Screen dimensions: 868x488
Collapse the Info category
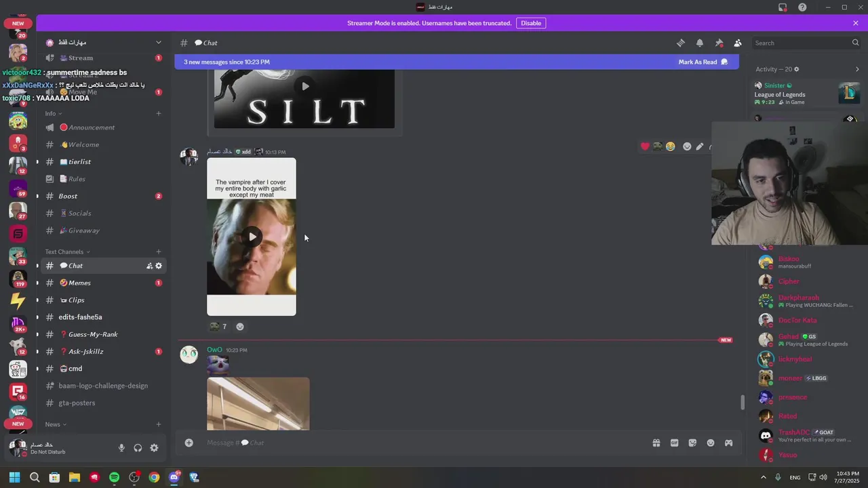click(x=54, y=113)
